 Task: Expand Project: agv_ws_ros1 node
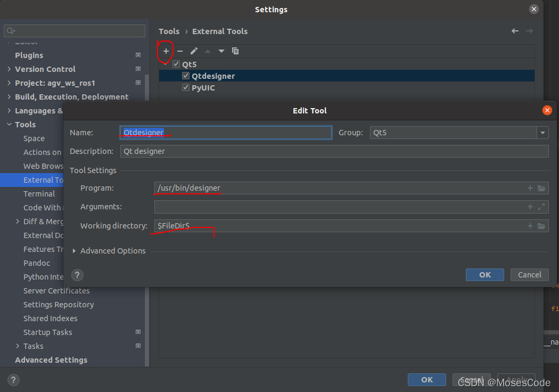9,83
